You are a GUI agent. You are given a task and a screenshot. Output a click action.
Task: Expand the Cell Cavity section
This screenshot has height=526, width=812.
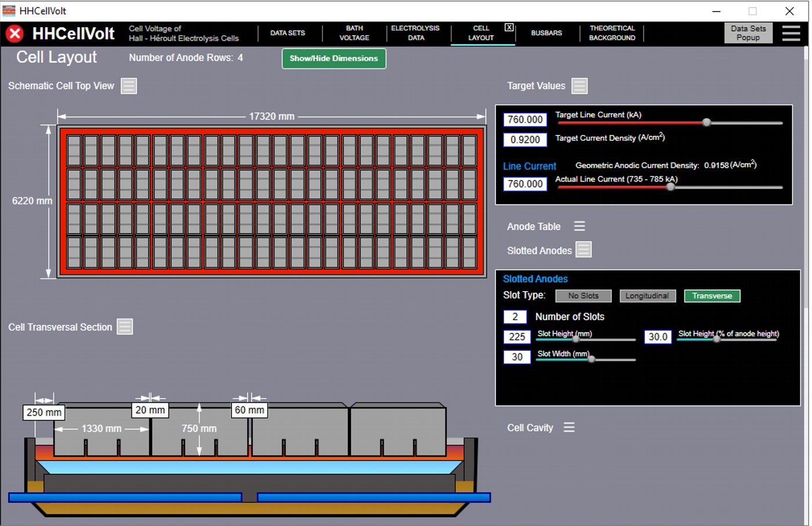[569, 427]
